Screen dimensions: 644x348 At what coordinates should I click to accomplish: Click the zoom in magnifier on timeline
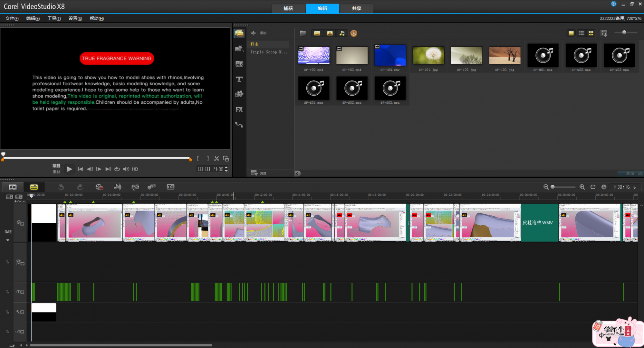[x=582, y=187]
